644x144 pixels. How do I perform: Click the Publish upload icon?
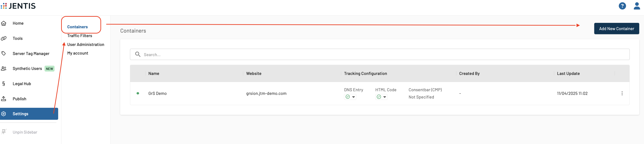[x=4, y=99]
